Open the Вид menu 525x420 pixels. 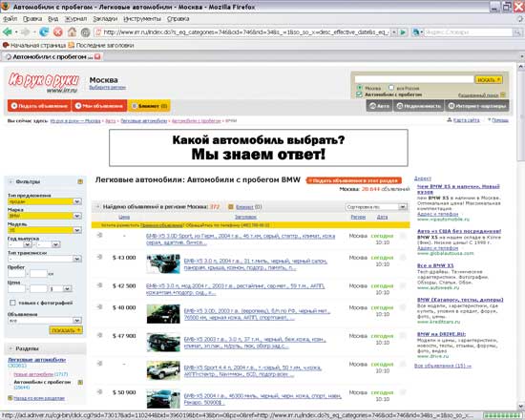click(53, 19)
